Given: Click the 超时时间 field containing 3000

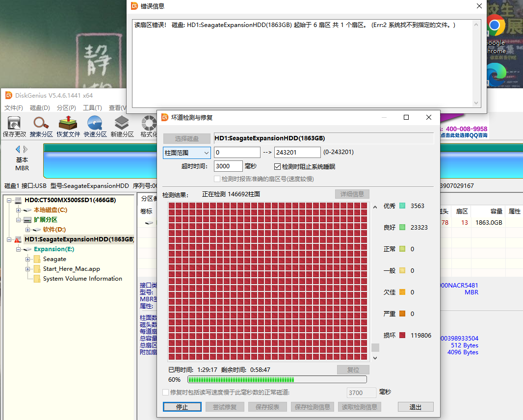Looking at the screenshot, I should coord(229,166).
